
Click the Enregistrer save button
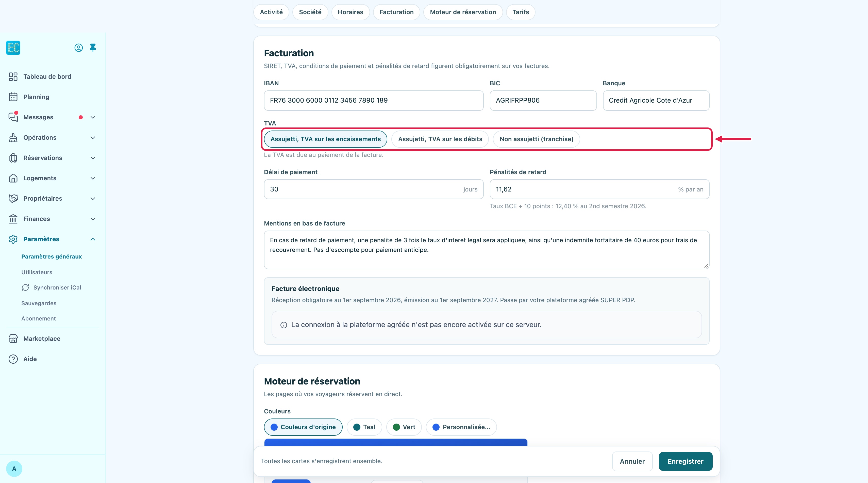[685, 461]
